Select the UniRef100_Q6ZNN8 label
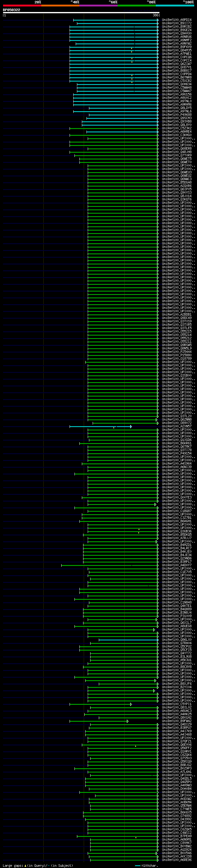 coord(176,419)
